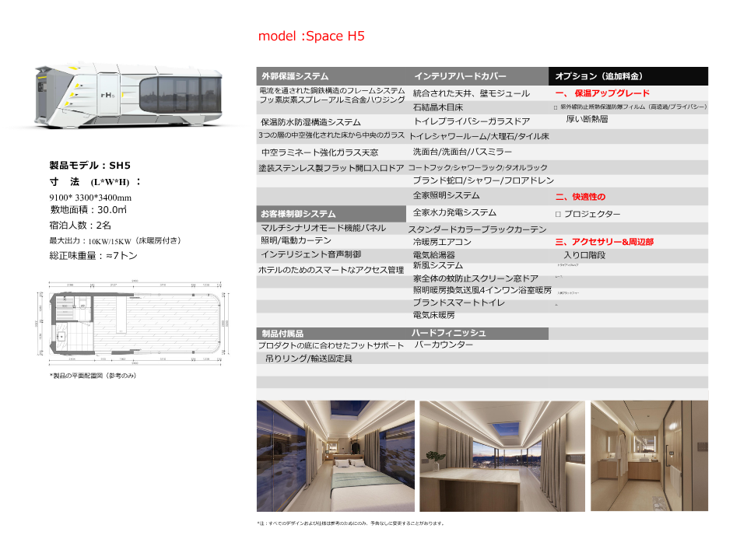The image size is (747, 560).
Task: Open the bathroom vanity interior photo
Action: (x=649, y=456)
